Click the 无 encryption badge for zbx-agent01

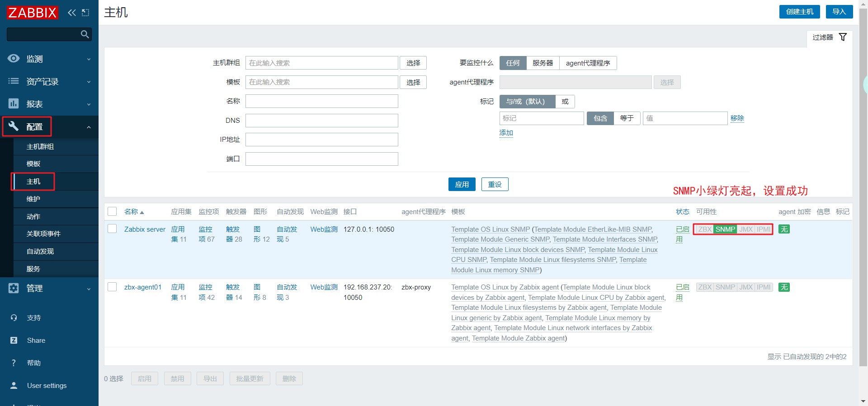784,287
